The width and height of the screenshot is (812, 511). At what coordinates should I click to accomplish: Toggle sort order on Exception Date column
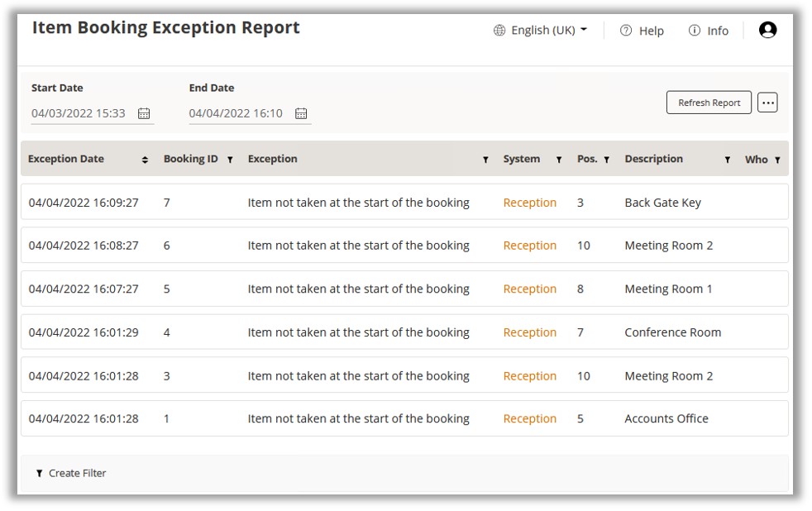[145, 160]
